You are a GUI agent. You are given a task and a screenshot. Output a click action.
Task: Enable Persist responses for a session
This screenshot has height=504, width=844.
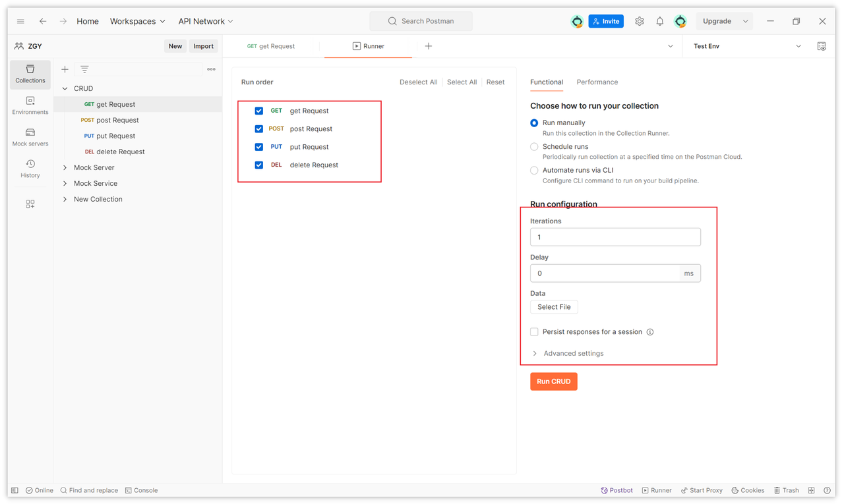coord(534,332)
